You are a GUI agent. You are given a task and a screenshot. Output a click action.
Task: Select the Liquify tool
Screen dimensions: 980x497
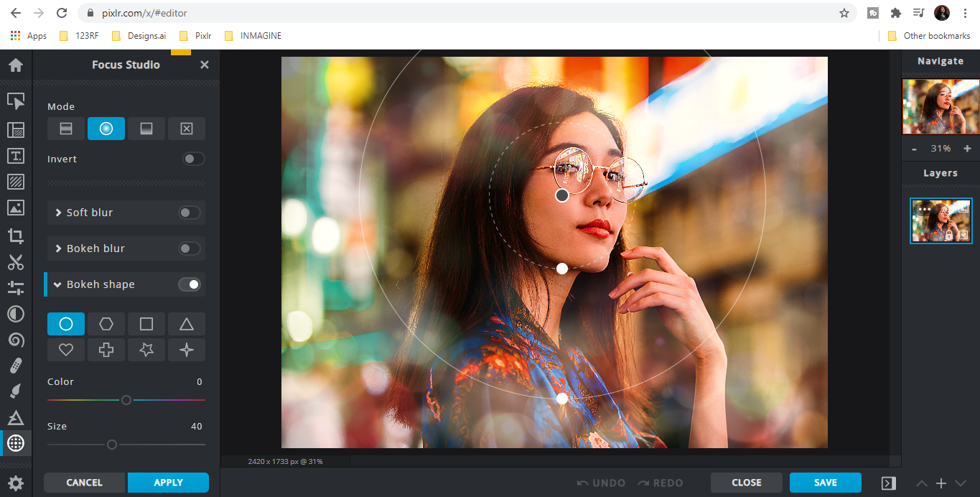point(16,340)
